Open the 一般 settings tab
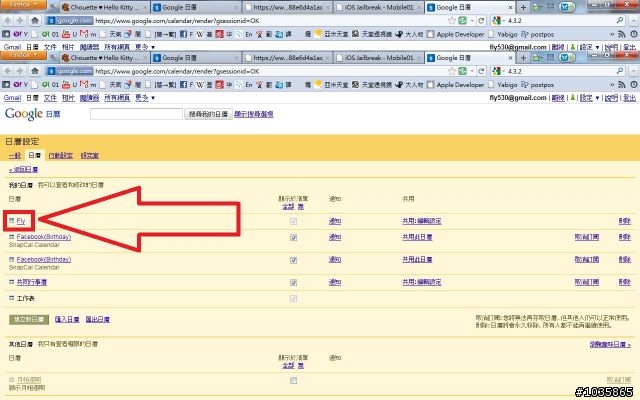 coord(15,156)
